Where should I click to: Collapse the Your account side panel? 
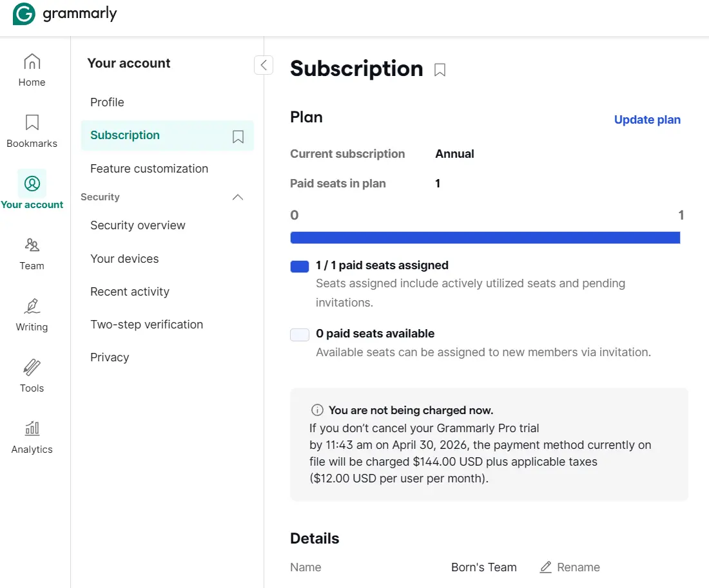(x=264, y=65)
